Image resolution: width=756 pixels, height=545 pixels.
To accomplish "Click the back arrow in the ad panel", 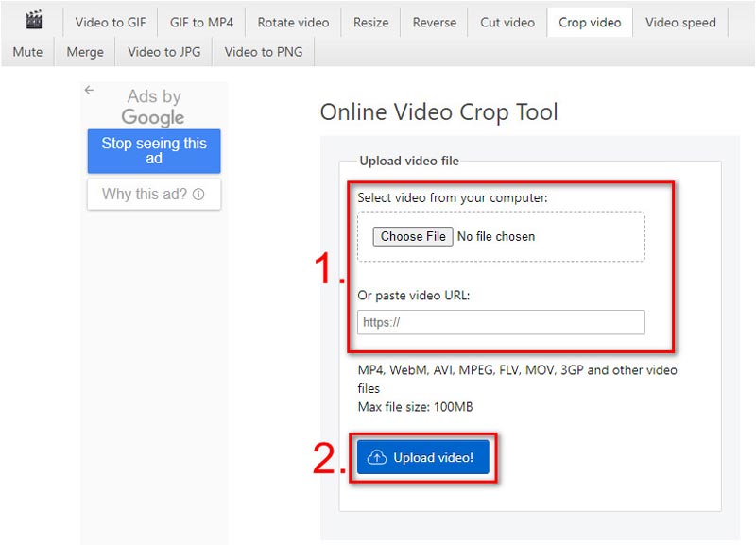I will coord(89,90).
